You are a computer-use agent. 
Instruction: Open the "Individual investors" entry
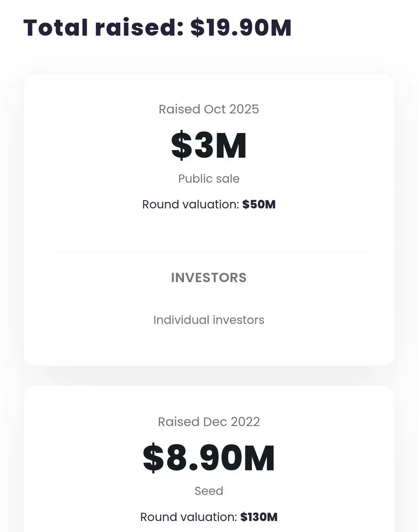coord(209,320)
